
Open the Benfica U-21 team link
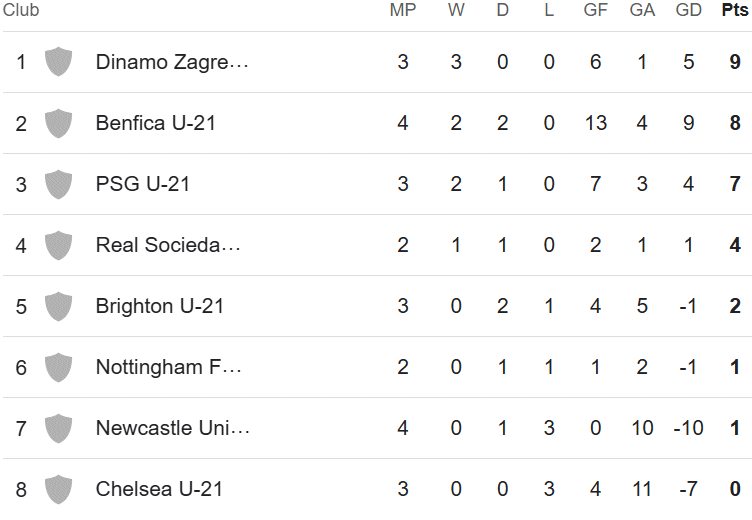pos(156,123)
